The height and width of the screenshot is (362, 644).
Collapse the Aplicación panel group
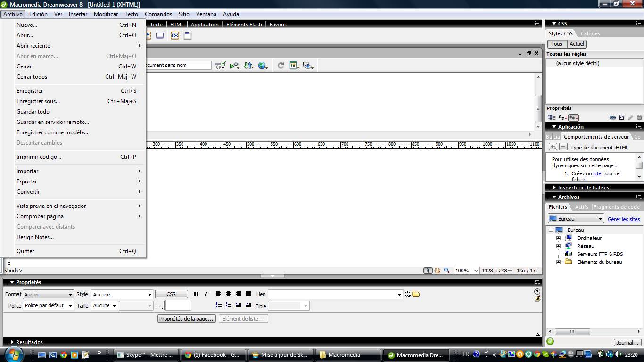pos(554,127)
